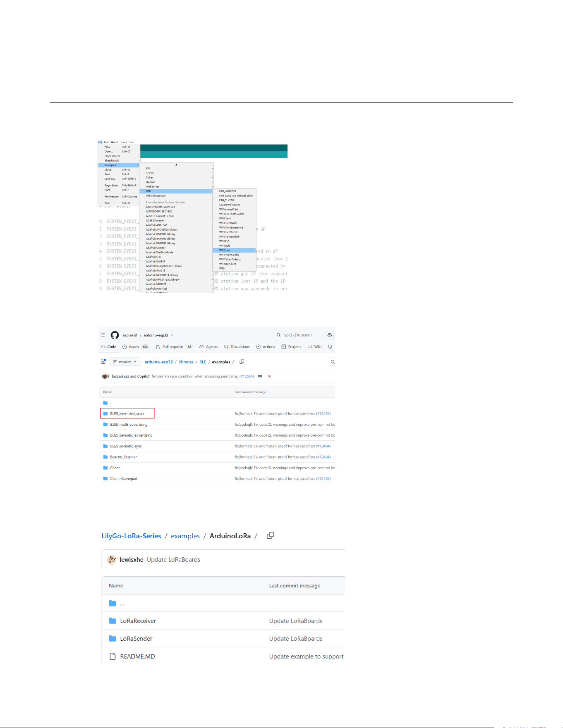Open the Agents tab
This screenshot has width=563, height=728.
pos(208,347)
